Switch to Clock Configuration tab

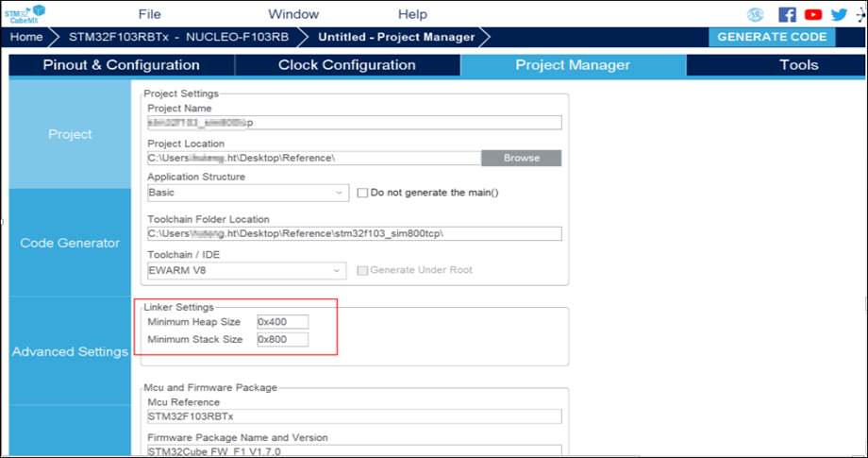point(347,65)
